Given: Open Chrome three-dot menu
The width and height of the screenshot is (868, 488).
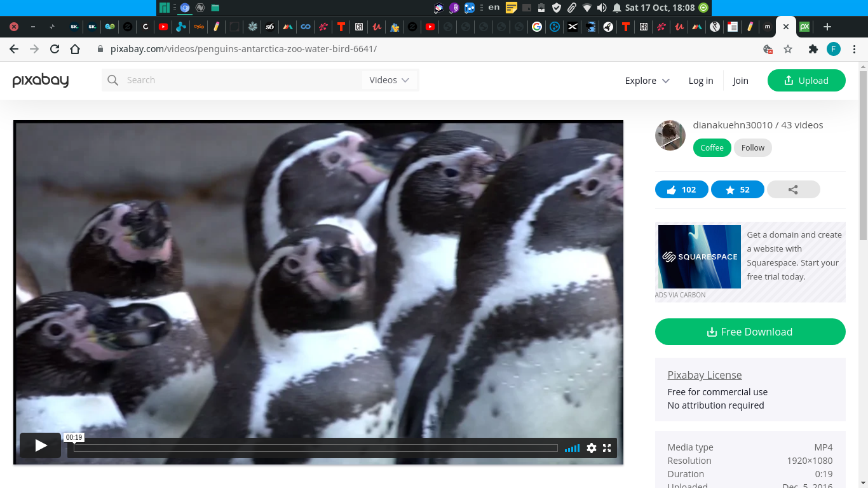Looking at the screenshot, I should point(855,49).
